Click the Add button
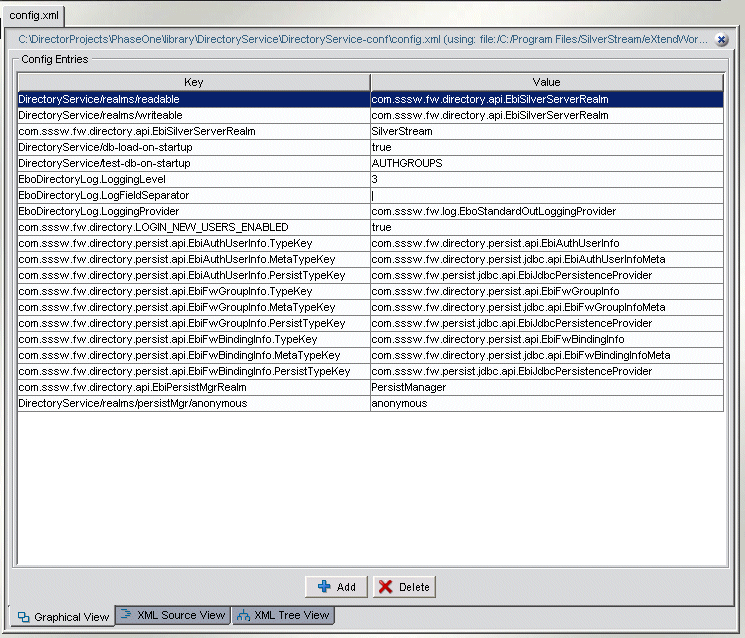 pyautogui.click(x=336, y=587)
